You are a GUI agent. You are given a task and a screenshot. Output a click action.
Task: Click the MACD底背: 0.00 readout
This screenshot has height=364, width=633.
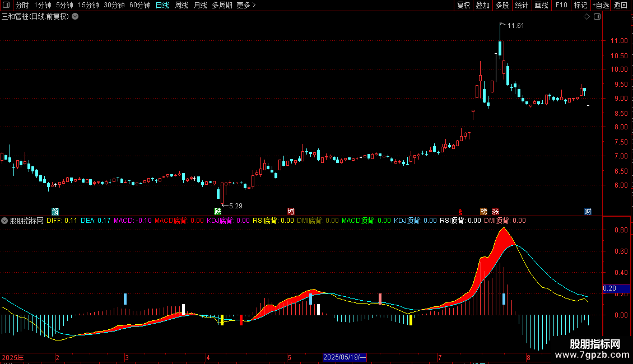coord(179,221)
